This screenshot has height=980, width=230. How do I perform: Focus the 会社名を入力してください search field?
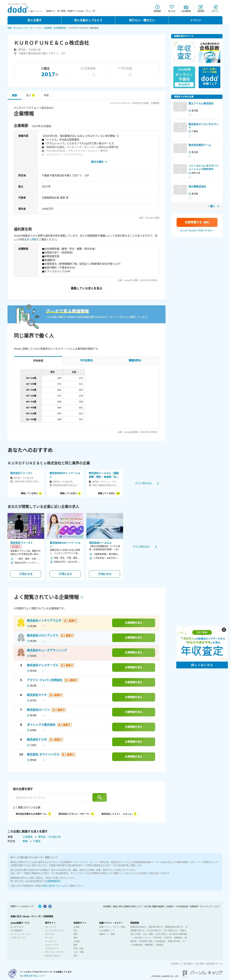pos(51,797)
